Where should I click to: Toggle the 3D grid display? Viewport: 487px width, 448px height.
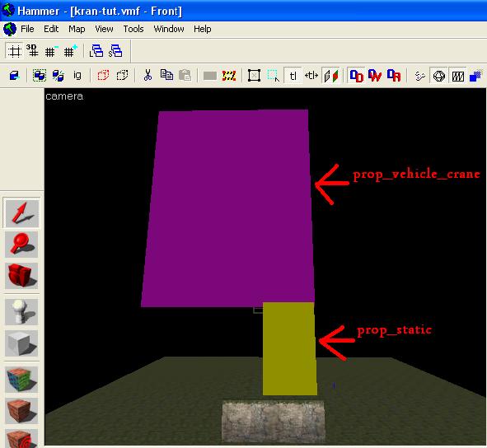pyautogui.click(x=32, y=51)
